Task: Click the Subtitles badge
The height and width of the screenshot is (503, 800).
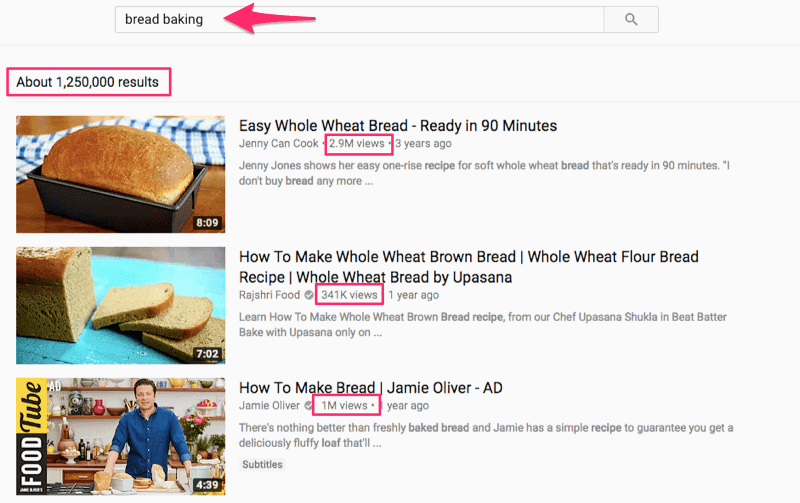Action: [x=262, y=464]
